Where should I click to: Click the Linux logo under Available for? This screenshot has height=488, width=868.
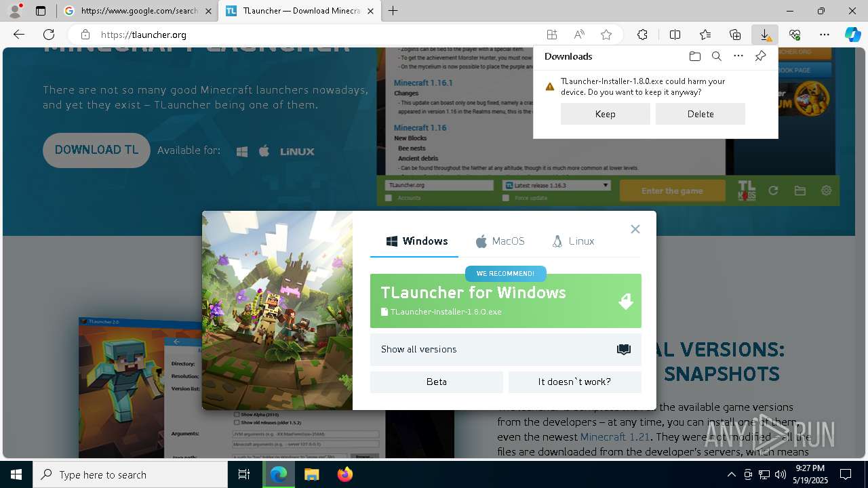point(297,151)
